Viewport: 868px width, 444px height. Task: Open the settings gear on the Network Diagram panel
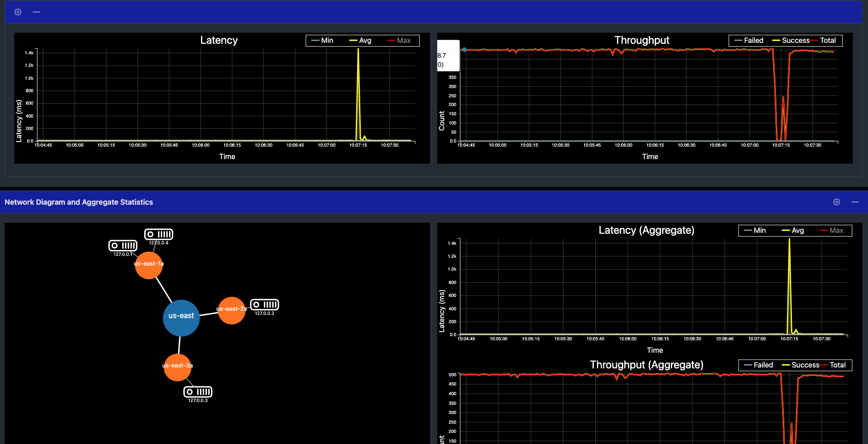(x=836, y=201)
